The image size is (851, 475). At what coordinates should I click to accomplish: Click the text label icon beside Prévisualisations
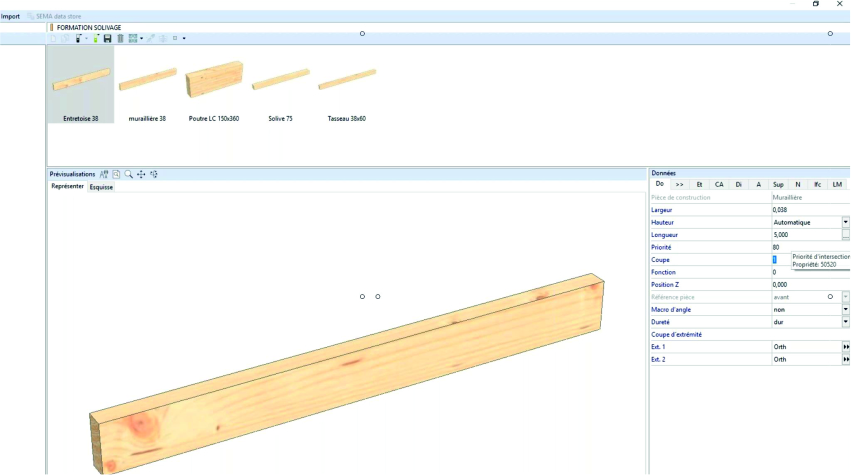click(x=104, y=174)
